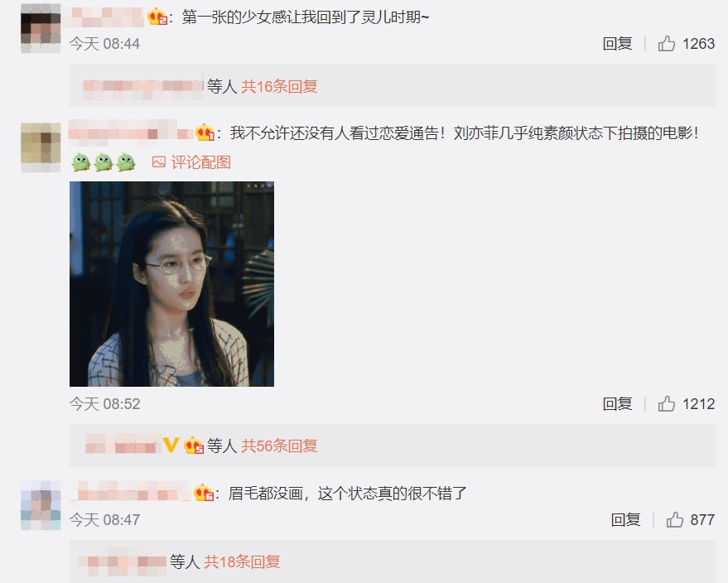Screen dimensions: 728x583
Task: Open the first commenter's avatar
Action: click(x=41, y=29)
